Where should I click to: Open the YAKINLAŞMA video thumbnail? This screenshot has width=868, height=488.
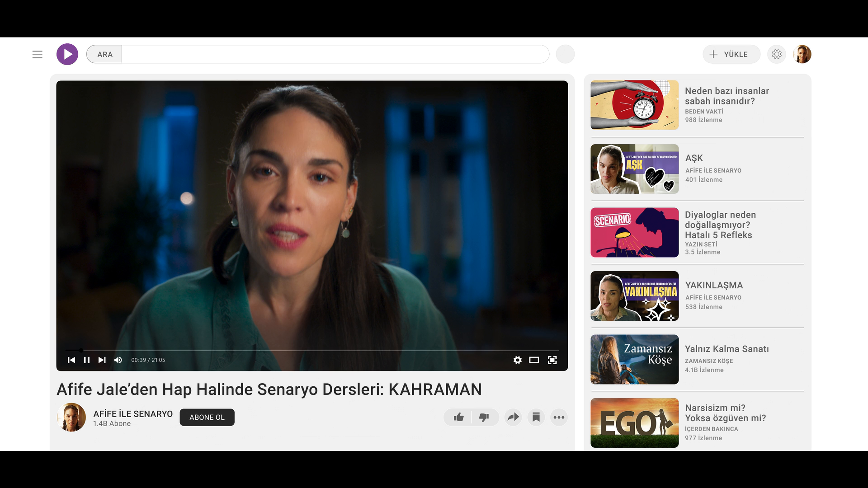[x=634, y=296]
